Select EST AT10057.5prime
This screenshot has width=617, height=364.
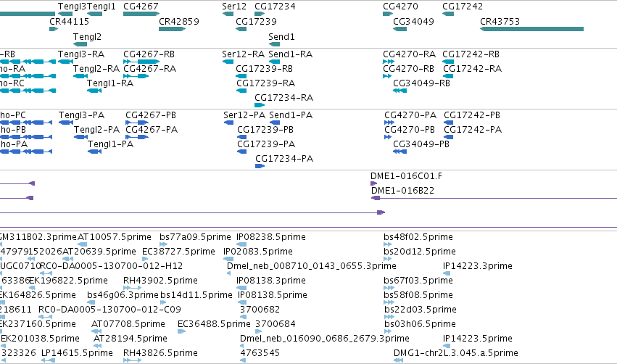[x=114, y=237]
